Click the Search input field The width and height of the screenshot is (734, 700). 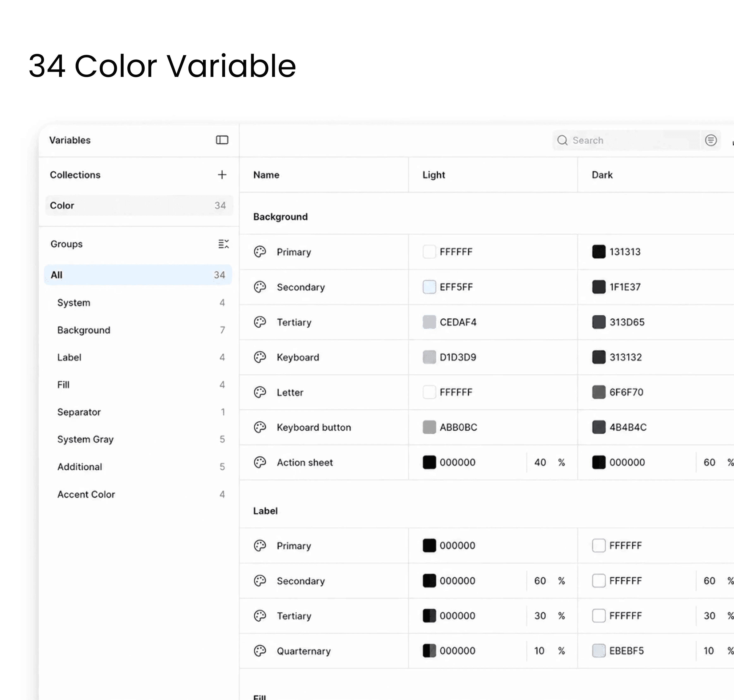pyautogui.click(x=626, y=140)
